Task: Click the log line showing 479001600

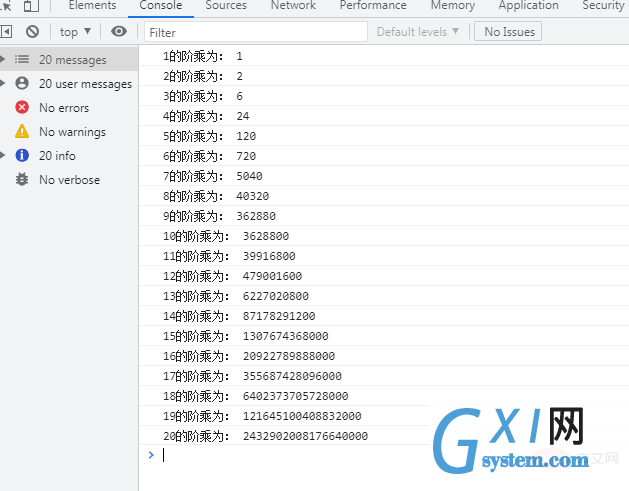Action: point(384,276)
